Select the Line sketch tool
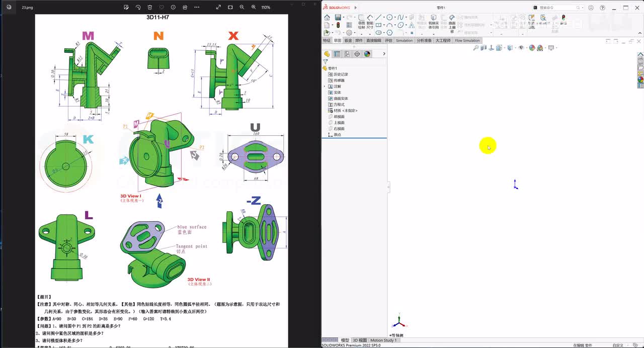The width and height of the screenshot is (644, 348). point(379,18)
